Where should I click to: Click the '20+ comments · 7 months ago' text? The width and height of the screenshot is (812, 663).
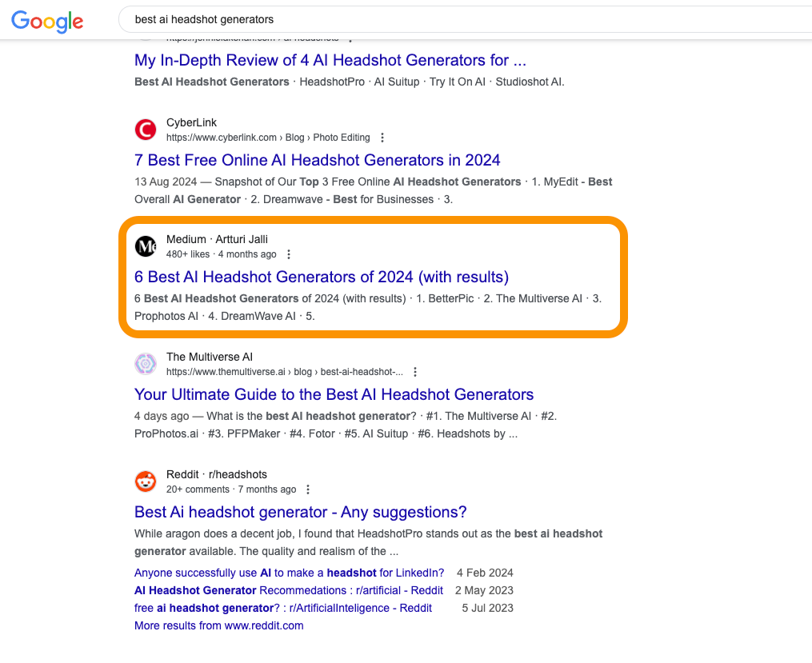(x=231, y=489)
